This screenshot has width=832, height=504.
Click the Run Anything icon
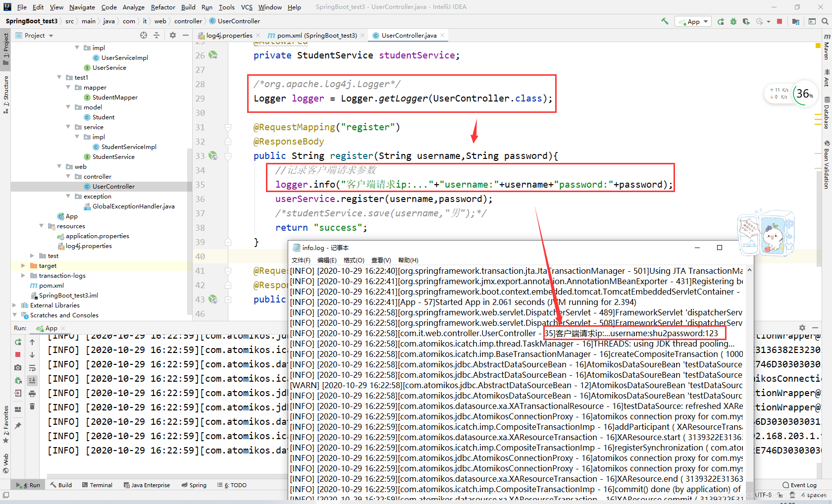(x=812, y=21)
